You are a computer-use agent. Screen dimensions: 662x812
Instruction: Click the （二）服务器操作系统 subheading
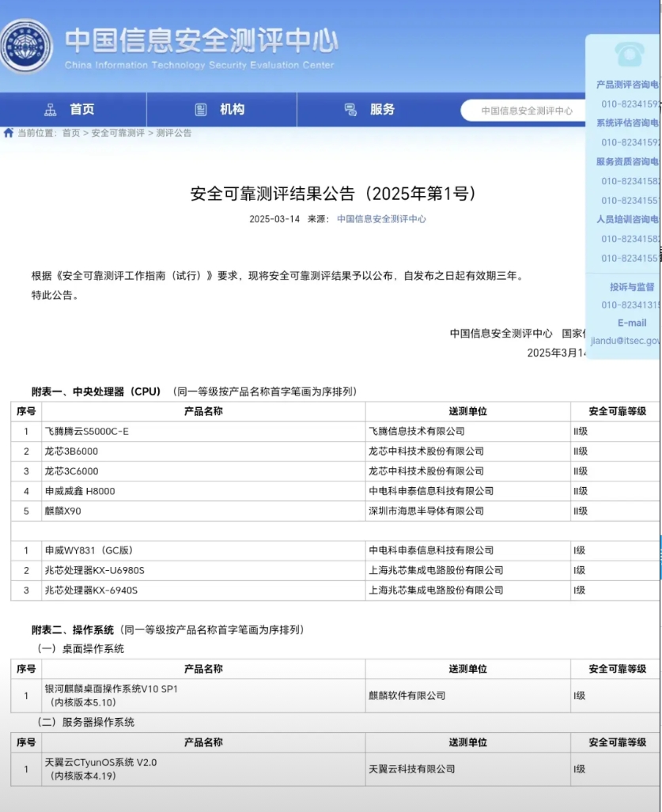coord(85,723)
